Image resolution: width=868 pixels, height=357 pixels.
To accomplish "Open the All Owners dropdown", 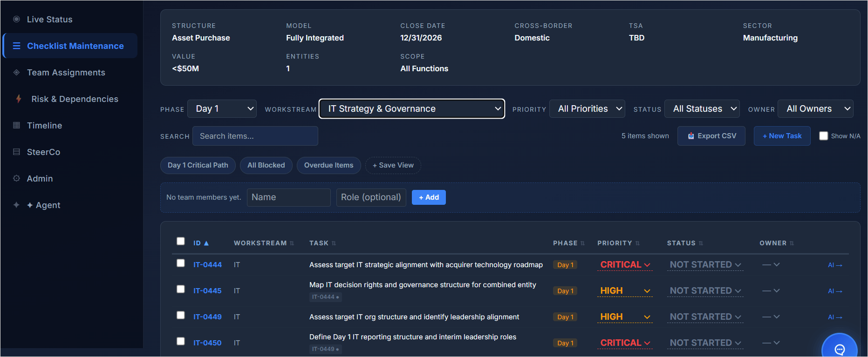I will [816, 108].
